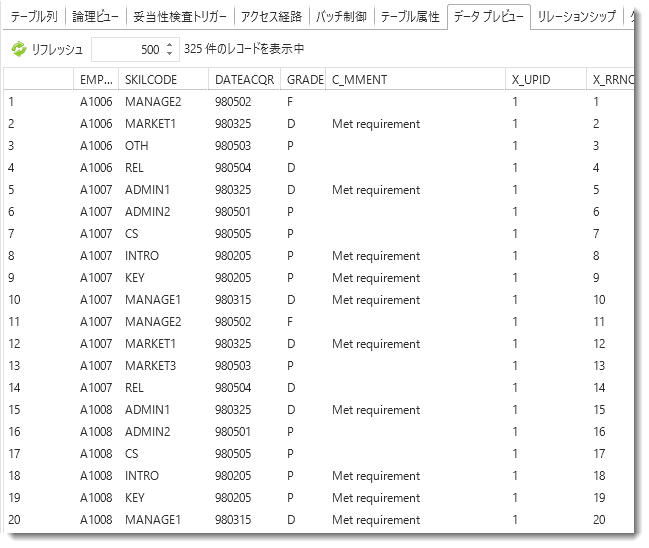
Task: Select the データ プレビュー tab
Action: (x=489, y=17)
